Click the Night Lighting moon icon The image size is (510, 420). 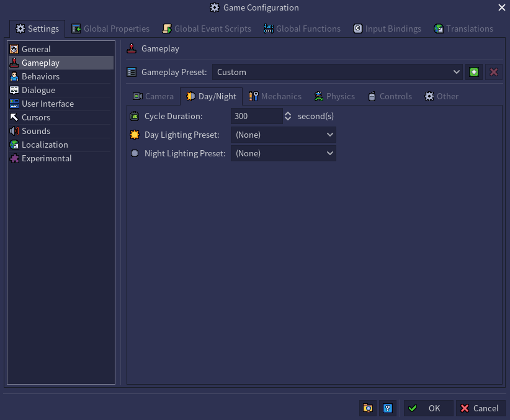coord(135,153)
